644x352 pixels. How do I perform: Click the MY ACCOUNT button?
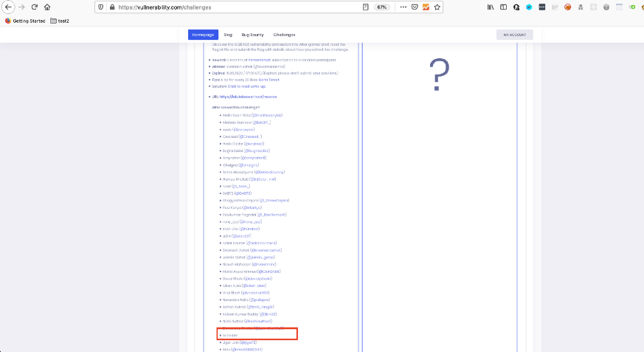tap(514, 35)
